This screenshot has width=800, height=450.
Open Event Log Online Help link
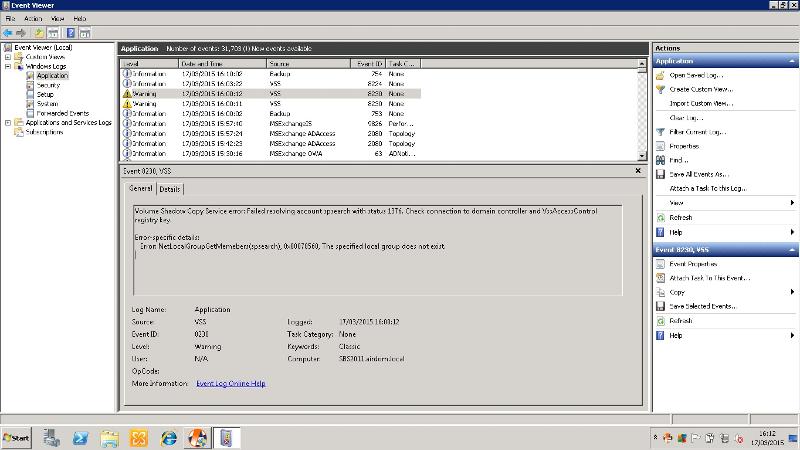click(x=231, y=384)
